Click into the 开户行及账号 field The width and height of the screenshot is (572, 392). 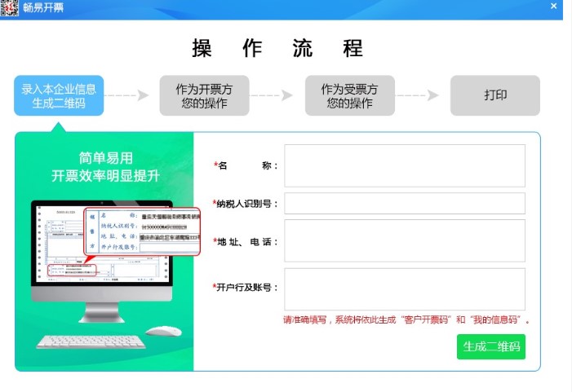[x=405, y=289]
